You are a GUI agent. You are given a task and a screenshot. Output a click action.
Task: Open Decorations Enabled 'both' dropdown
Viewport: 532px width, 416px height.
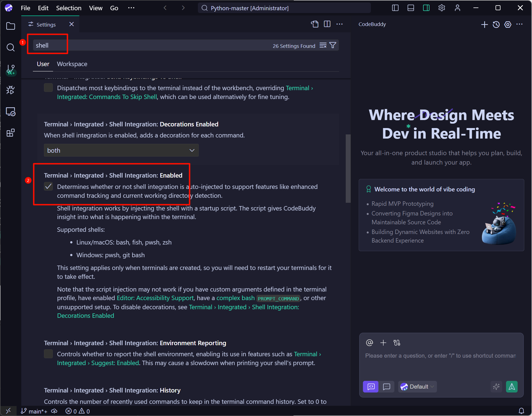tap(121, 150)
